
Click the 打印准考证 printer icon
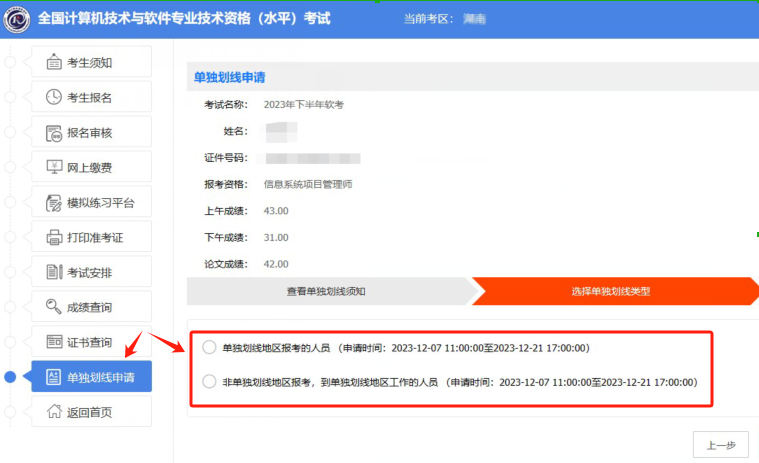(54, 237)
